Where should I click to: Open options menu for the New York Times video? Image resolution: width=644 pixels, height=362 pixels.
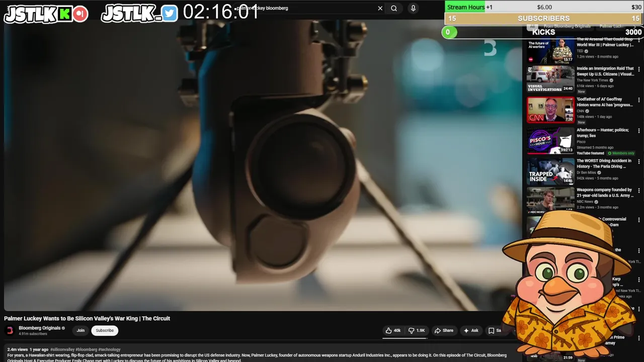(x=639, y=69)
